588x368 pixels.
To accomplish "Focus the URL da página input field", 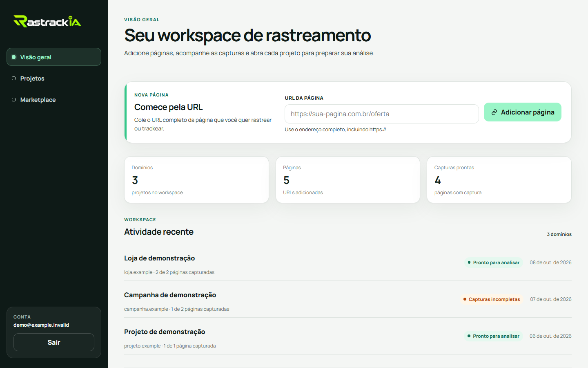I will tap(381, 114).
